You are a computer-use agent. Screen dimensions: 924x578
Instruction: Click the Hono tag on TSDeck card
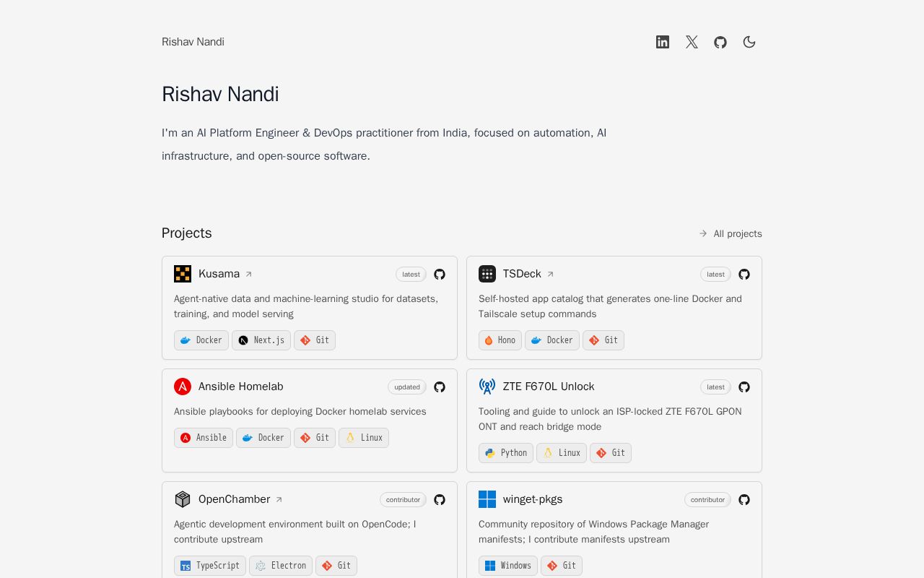(500, 340)
